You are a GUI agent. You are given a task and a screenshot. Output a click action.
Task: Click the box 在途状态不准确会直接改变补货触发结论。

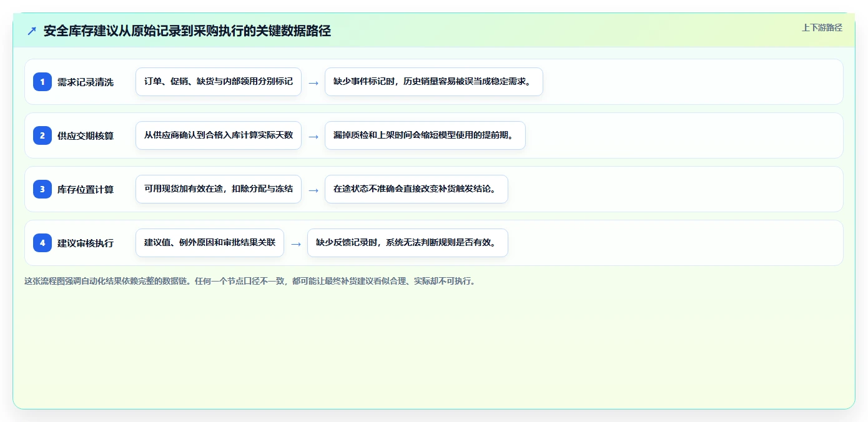point(417,189)
